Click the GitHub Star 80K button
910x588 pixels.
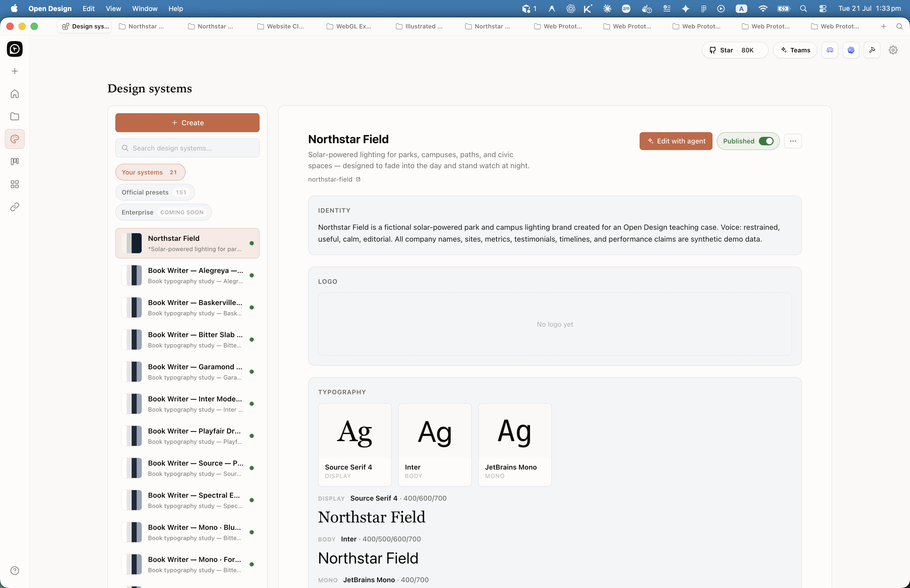pos(735,50)
